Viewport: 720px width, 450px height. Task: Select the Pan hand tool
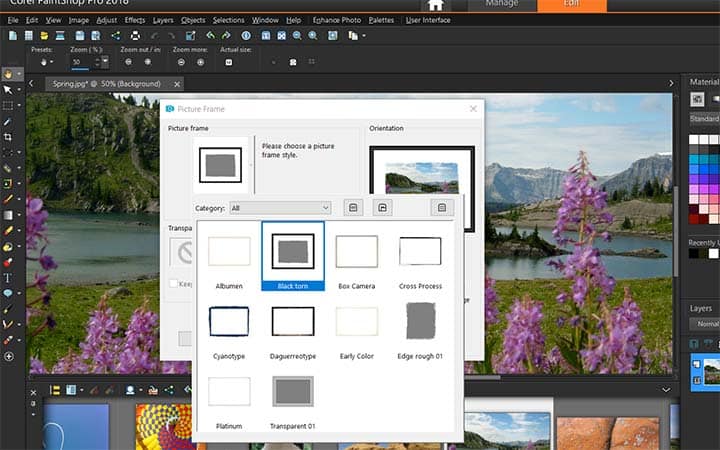click(8, 74)
